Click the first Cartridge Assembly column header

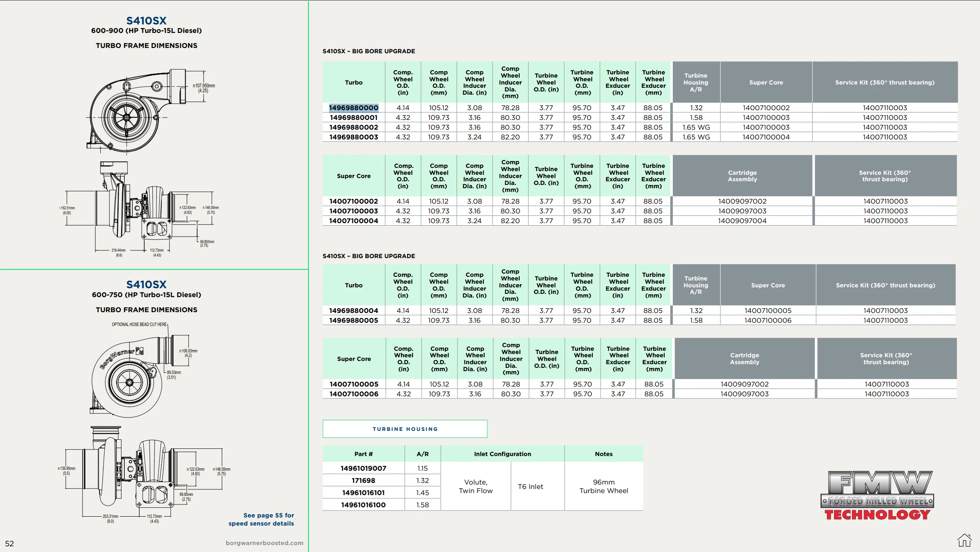[x=742, y=176]
